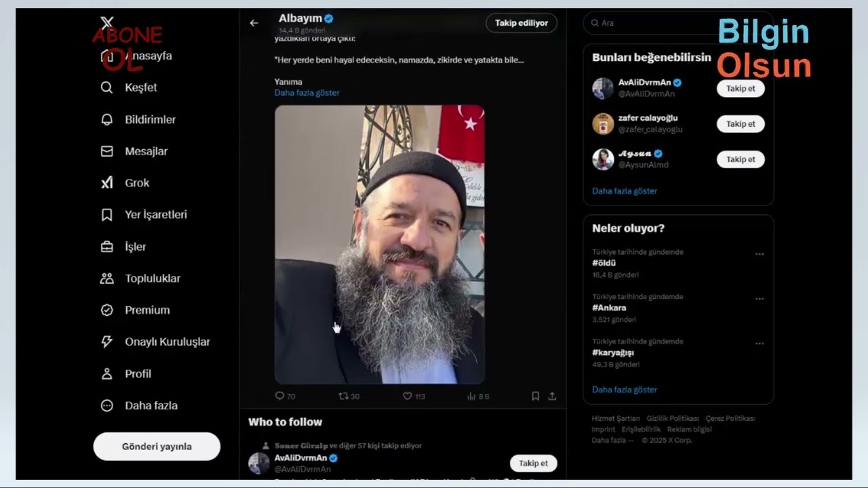This screenshot has width=868, height=488.
Task: Click the Gönderi yayınla button
Action: [x=157, y=447]
